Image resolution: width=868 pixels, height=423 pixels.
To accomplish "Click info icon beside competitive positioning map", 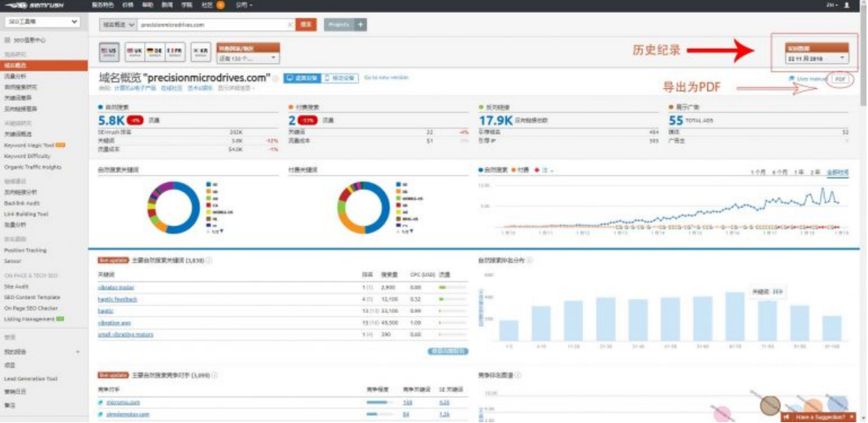I will point(518,375).
